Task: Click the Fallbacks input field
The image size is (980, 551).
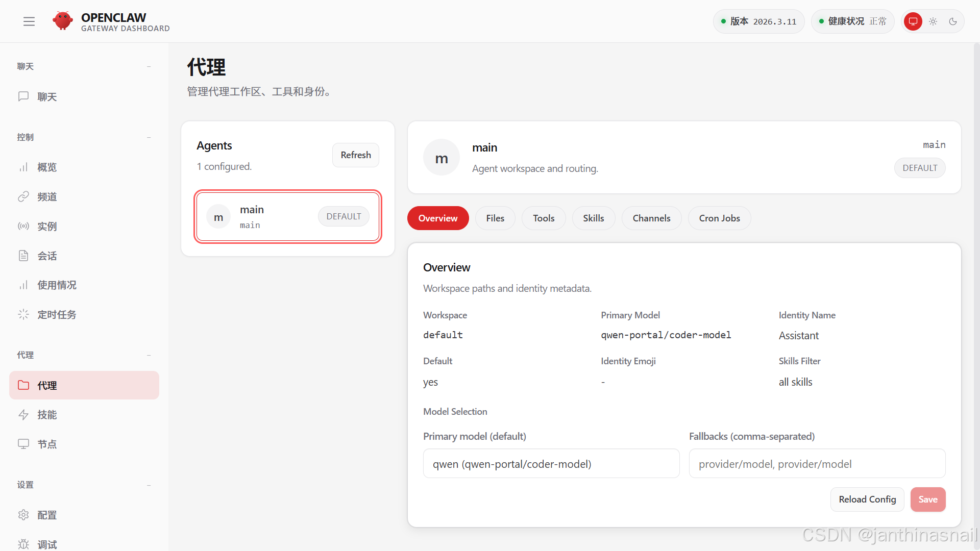Action: [x=817, y=464]
